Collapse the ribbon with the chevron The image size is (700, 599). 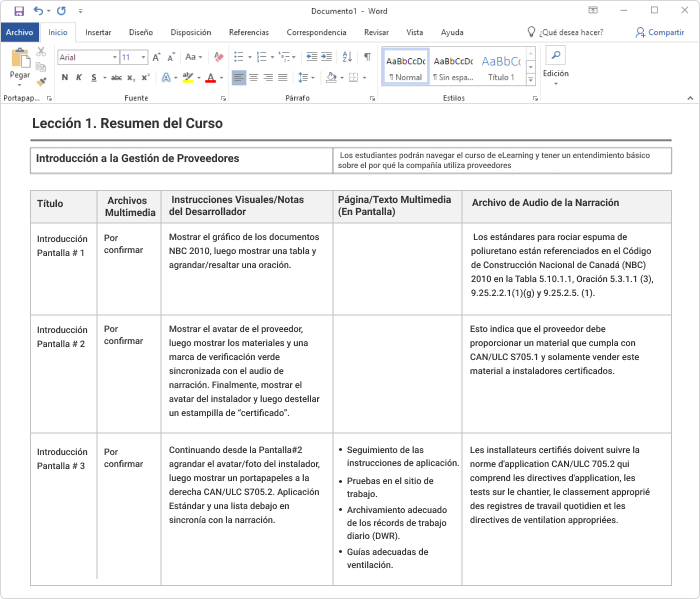point(690,98)
